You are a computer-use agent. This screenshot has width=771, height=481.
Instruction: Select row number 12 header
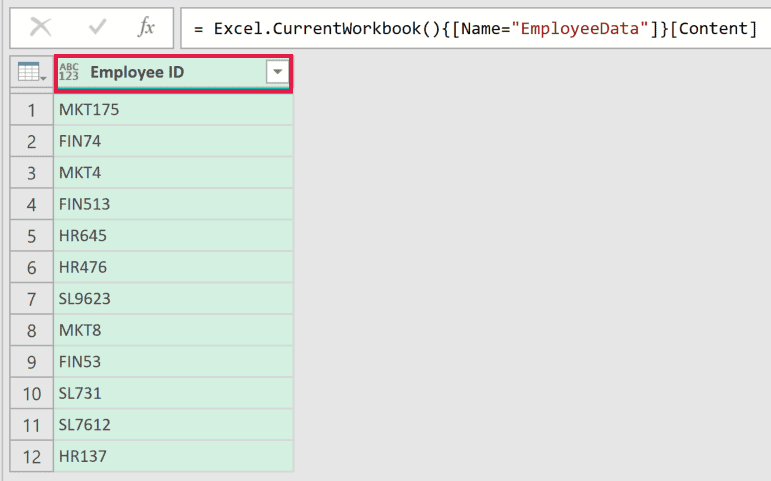coord(31,456)
